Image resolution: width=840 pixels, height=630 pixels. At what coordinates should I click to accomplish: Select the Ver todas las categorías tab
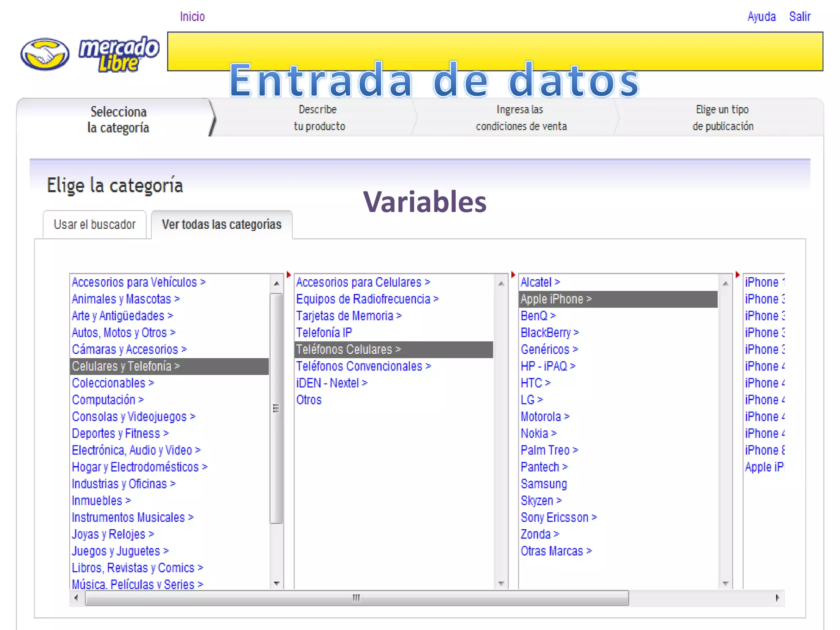click(x=222, y=224)
